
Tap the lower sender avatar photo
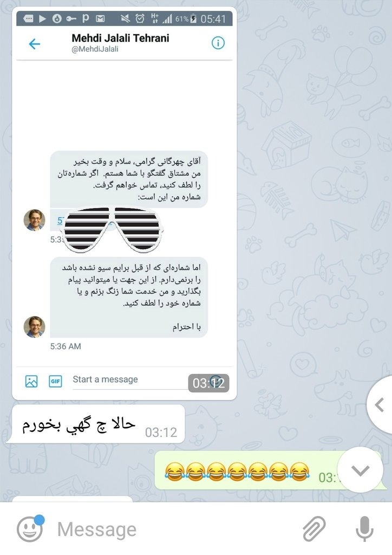pos(34,327)
